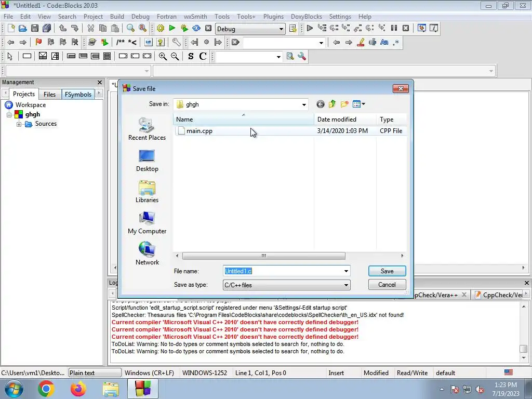Click the Redo arrow icon
The image size is (532, 399).
pos(75,28)
